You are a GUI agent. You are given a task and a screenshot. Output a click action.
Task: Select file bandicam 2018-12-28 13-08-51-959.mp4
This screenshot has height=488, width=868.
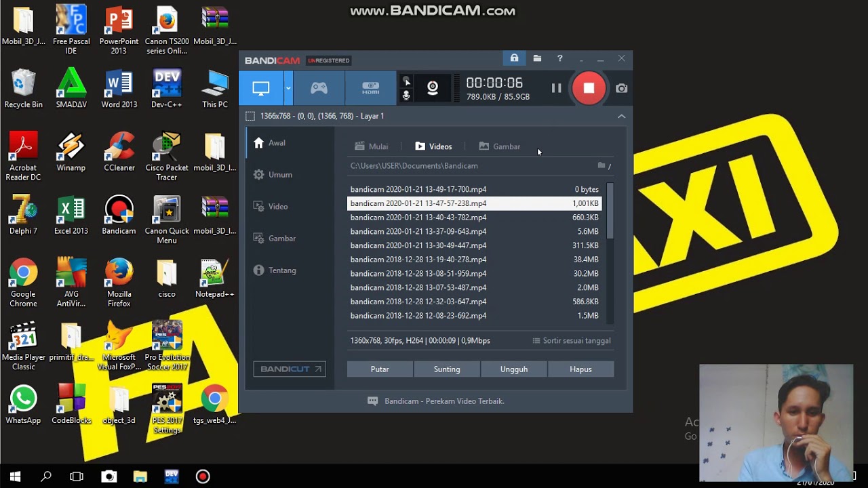tap(474, 274)
